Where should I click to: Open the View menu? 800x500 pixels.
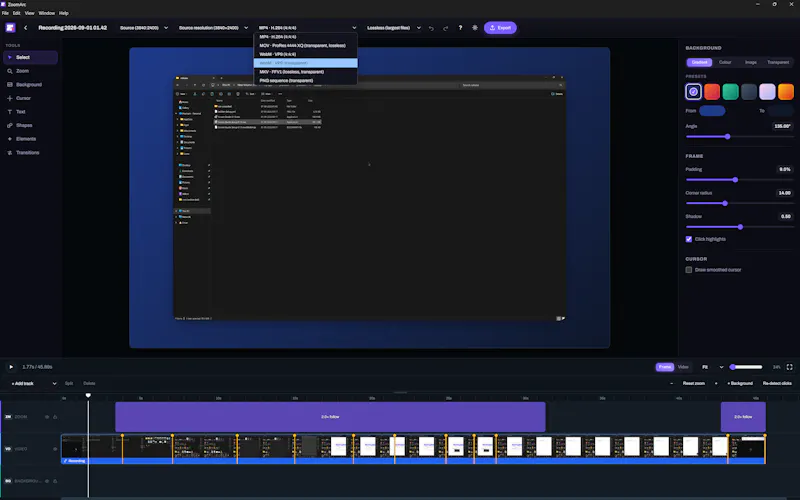(30, 13)
